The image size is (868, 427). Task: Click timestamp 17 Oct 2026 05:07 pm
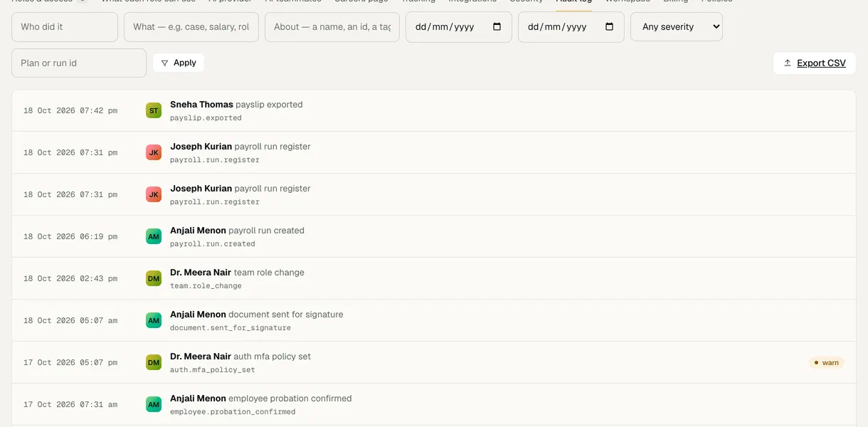70,362
